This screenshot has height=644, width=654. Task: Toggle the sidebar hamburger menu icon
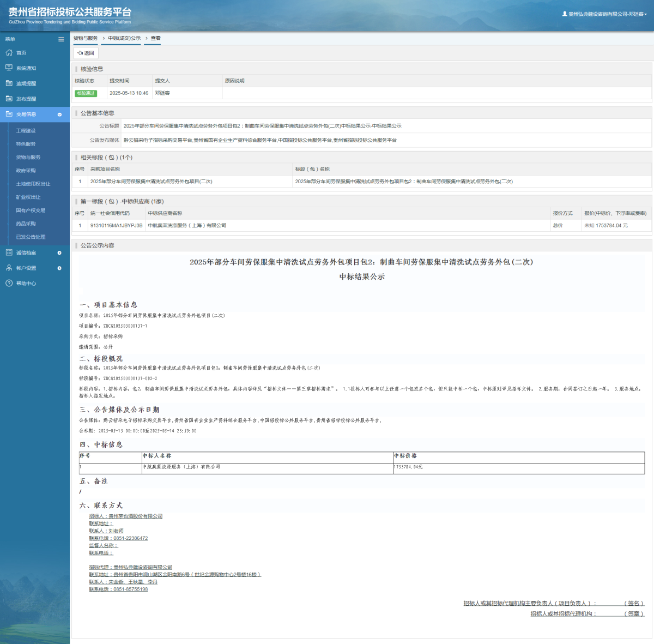(x=61, y=39)
